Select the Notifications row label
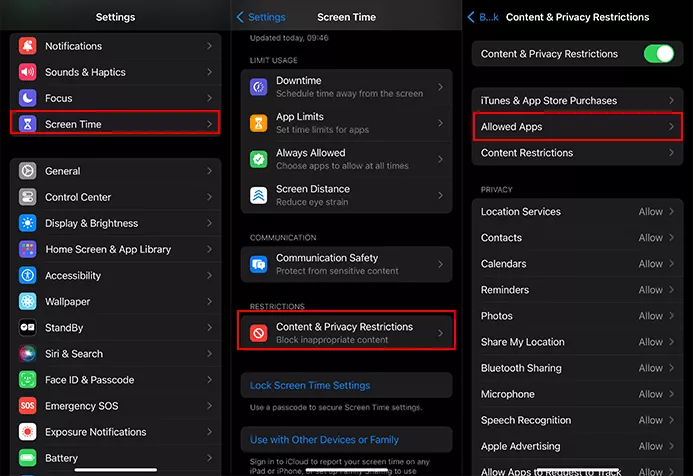Image resolution: width=693 pixels, height=476 pixels. pyautogui.click(x=73, y=46)
